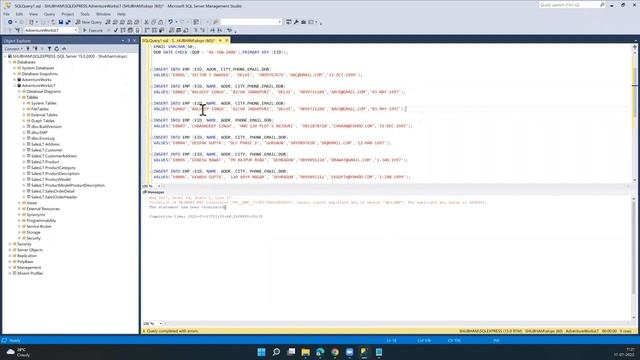Click the Parse checkmark icon

(116, 30)
